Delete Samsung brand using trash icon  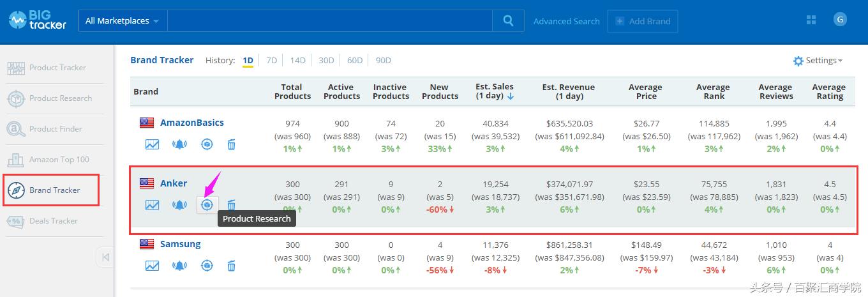pos(232,266)
